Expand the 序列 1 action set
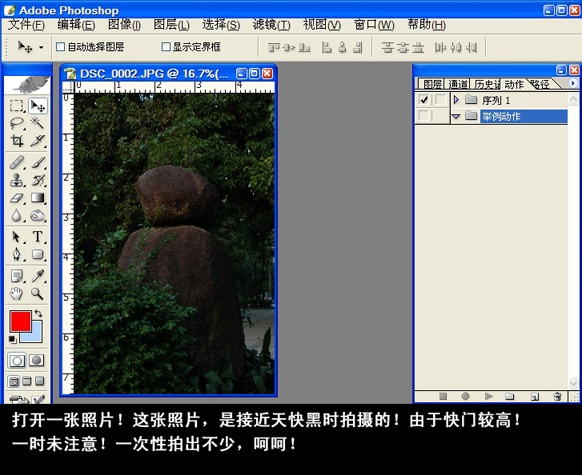The image size is (582, 475). pos(457,100)
